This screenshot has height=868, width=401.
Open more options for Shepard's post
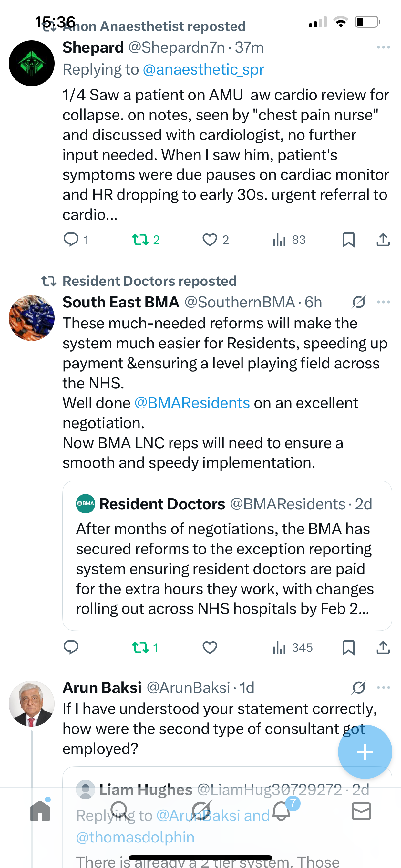pos(384,47)
